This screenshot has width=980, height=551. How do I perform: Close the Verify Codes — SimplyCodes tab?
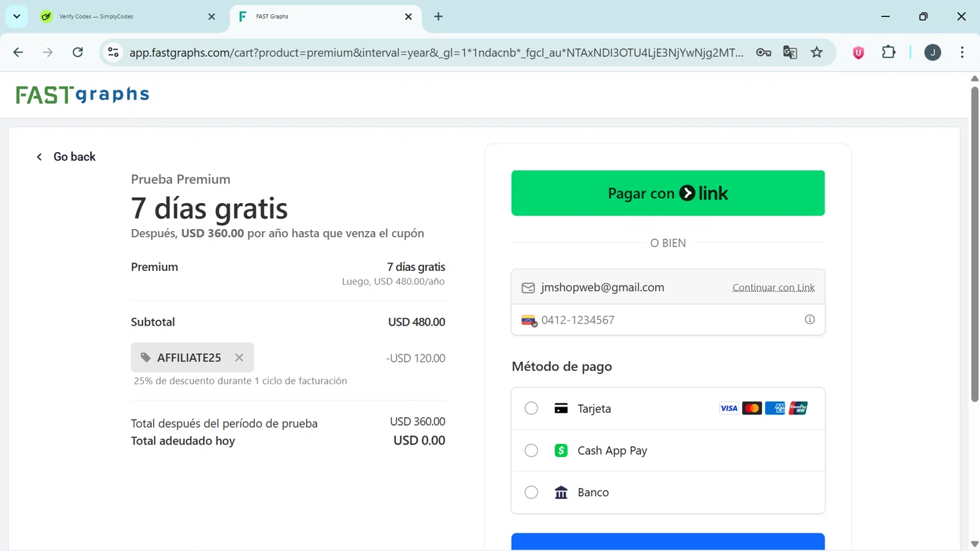point(211,16)
